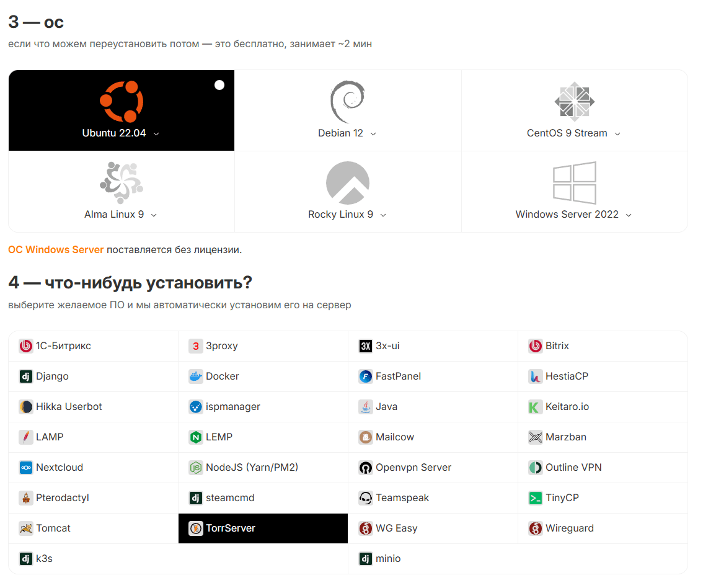Expand CentOS 9 Stream version chevron
This screenshot has width=703, height=588.
(617, 134)
